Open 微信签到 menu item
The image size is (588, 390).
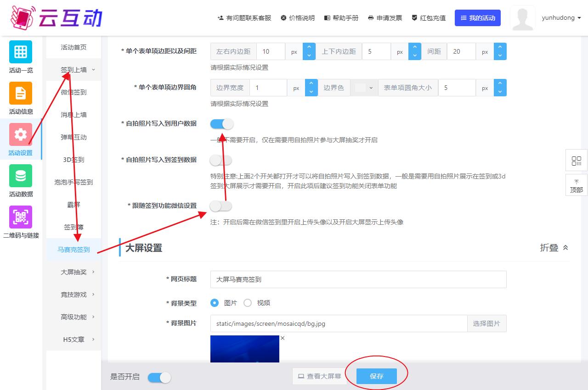point(74,92)
